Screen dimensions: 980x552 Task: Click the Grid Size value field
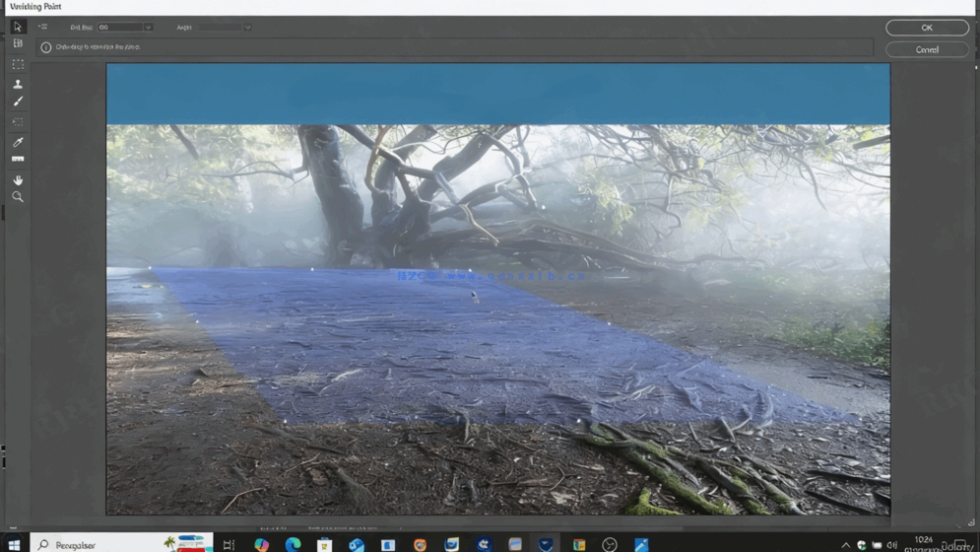click(119, 28)
